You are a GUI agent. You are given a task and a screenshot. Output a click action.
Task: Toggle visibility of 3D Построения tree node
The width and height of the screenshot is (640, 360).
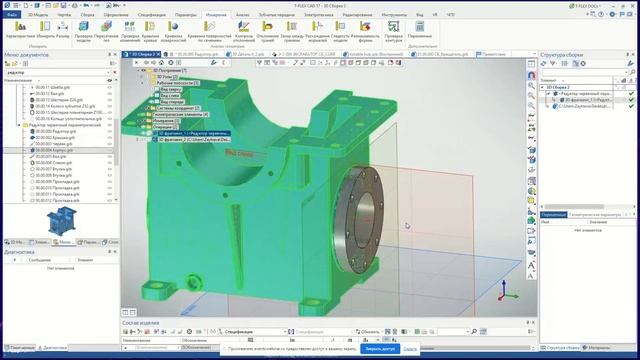[143, 70]
